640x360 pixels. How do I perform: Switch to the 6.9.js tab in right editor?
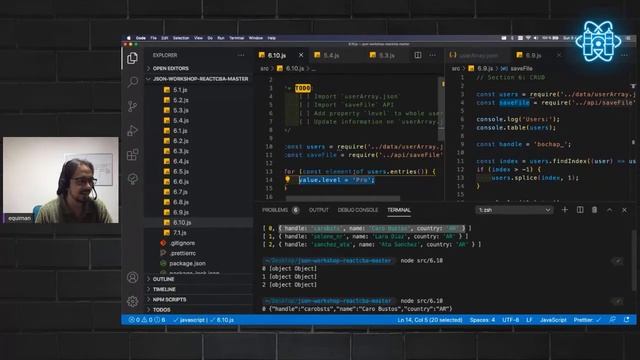pos(533,55)
